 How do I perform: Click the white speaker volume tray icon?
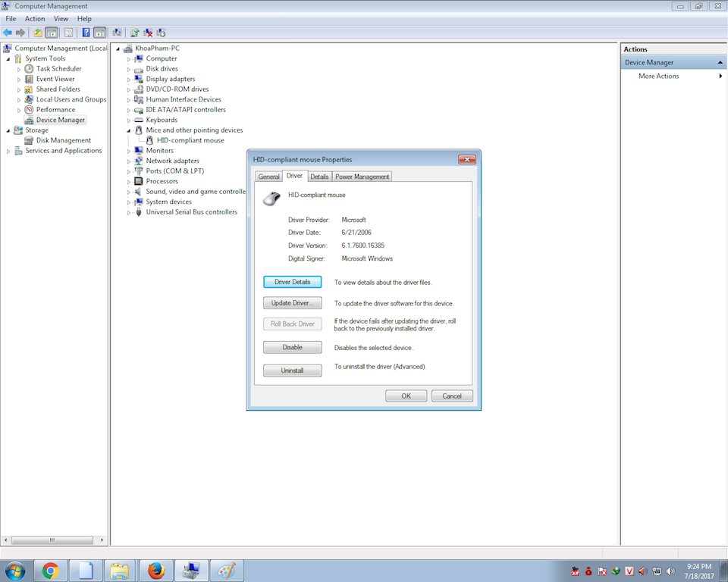(670, 571)
